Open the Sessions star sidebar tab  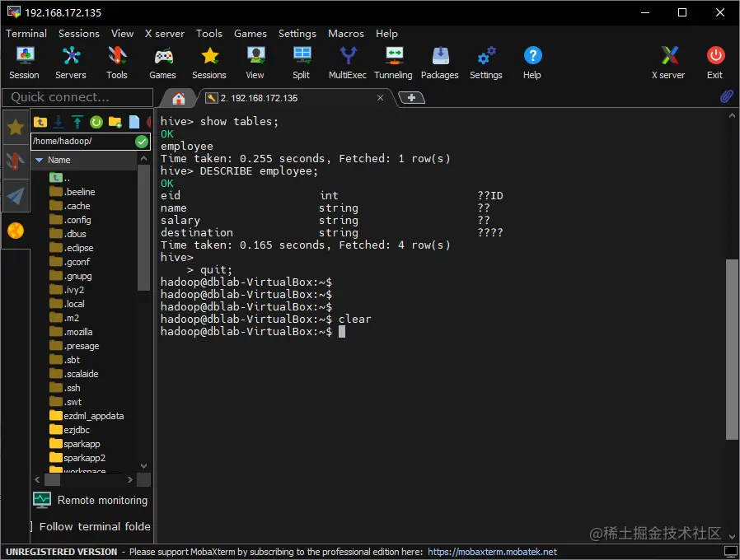pyautogui.click(x=16, y=128)
